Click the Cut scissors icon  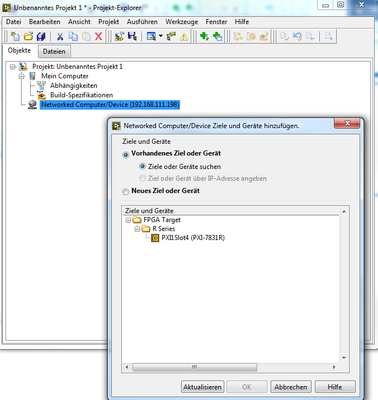60,36
